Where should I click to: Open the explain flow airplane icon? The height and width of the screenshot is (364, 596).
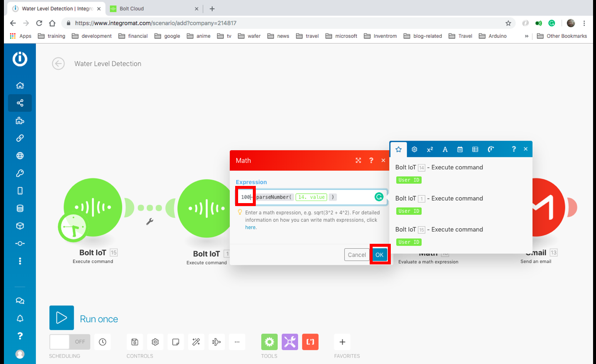[217, 342]
